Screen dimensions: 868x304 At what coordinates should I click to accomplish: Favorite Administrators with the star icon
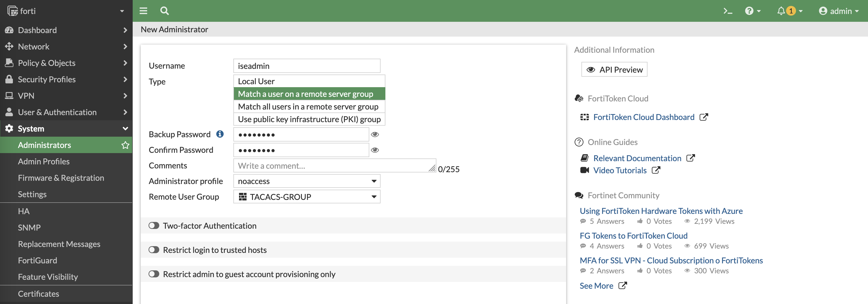[x=125, y=145]
